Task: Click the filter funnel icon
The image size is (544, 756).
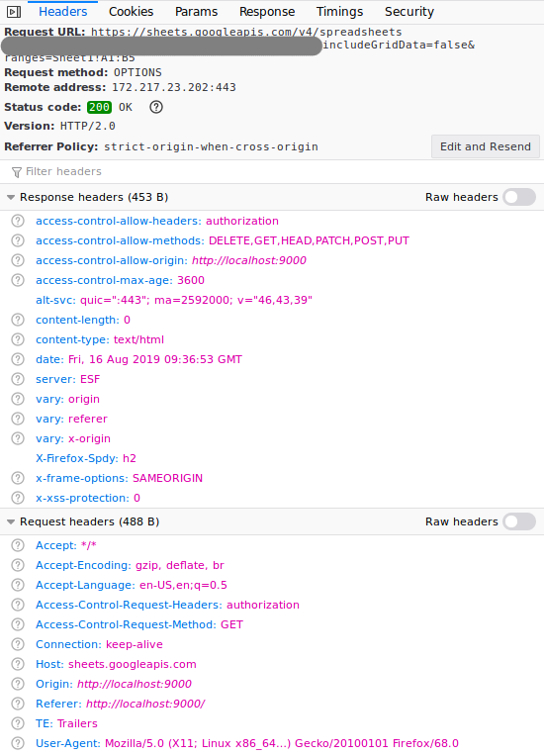Action: click(x=17, y=172)
